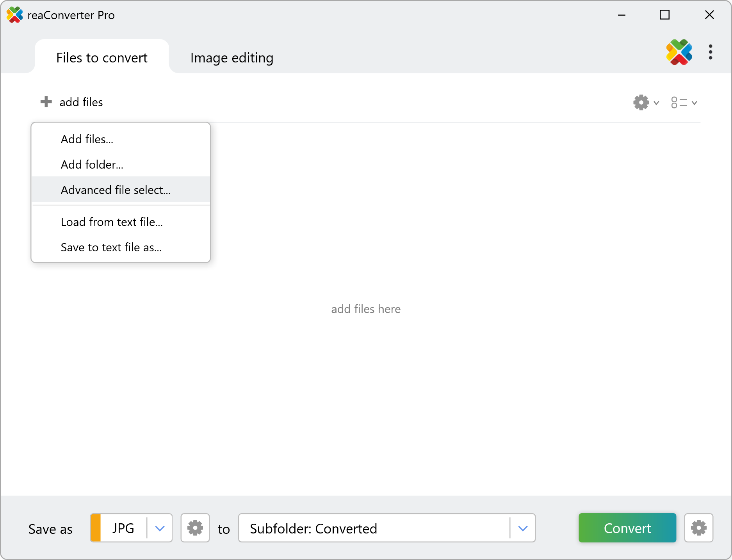Pick Save to text file as...
The width and height of the screenshot is (732, 560).
coord(111,247)
